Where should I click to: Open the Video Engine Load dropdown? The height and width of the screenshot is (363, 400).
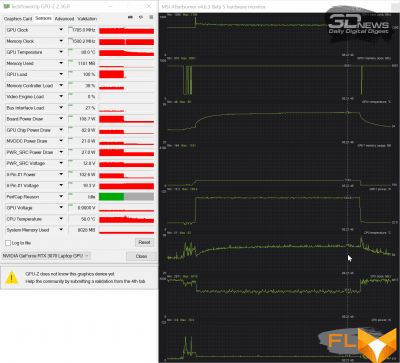click(x=61, y=97)
